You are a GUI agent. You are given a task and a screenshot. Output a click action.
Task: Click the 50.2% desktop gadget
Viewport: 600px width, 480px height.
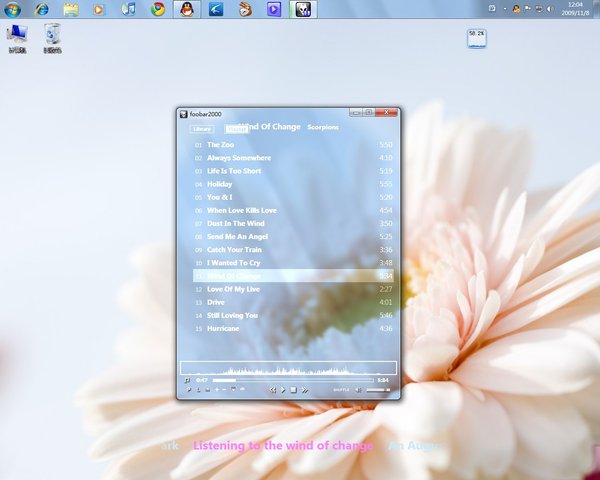pos(477,38)
